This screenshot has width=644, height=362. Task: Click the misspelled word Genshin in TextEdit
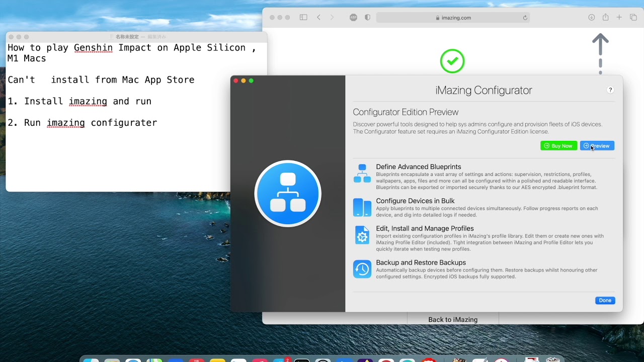[x=93, y=48]
